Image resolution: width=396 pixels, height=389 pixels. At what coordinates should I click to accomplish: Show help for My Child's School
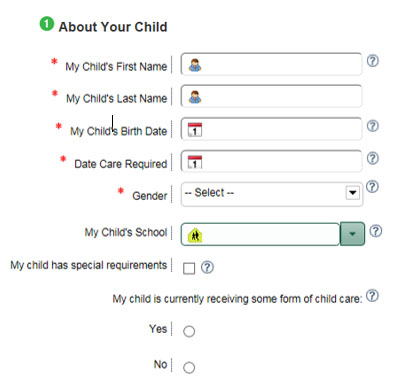click(x=376, y=231)
